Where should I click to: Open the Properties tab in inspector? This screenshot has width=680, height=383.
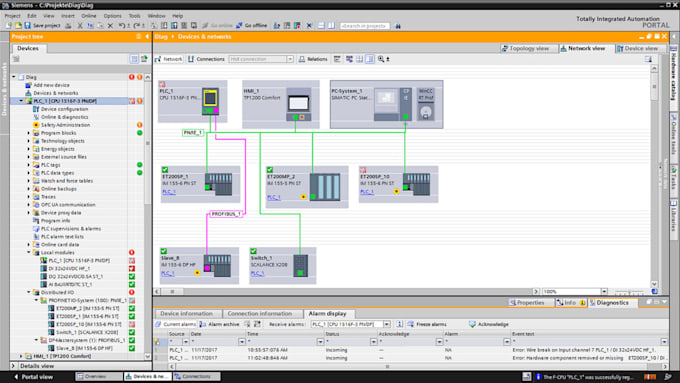(x=528, y=303)
